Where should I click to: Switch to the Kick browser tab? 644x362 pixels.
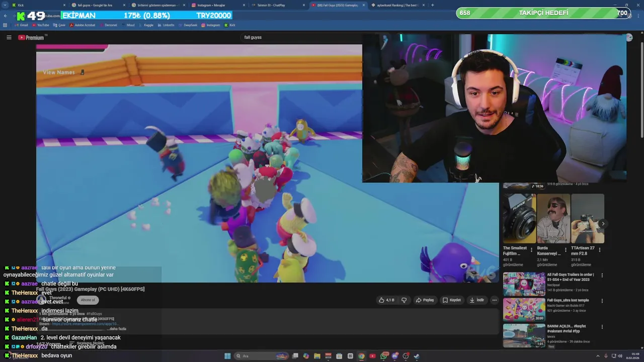tap(39, 5)
